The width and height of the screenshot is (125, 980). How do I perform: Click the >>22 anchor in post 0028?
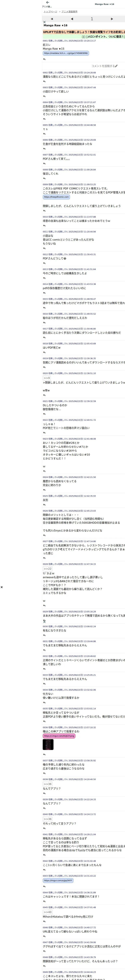[48, 569]
